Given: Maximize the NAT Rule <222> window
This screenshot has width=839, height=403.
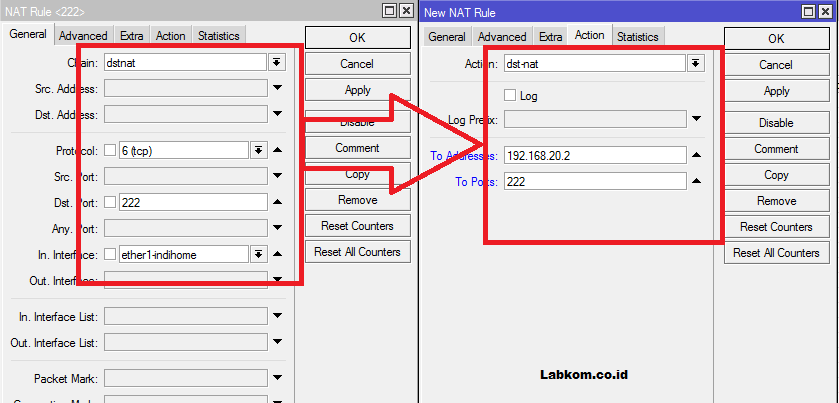Looking at the screenshot, I should (x=390, y=10).
